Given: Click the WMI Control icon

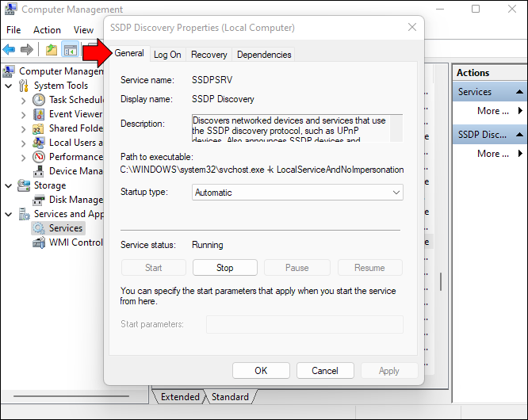Looking at the screenshot, I should pos(39,242).
